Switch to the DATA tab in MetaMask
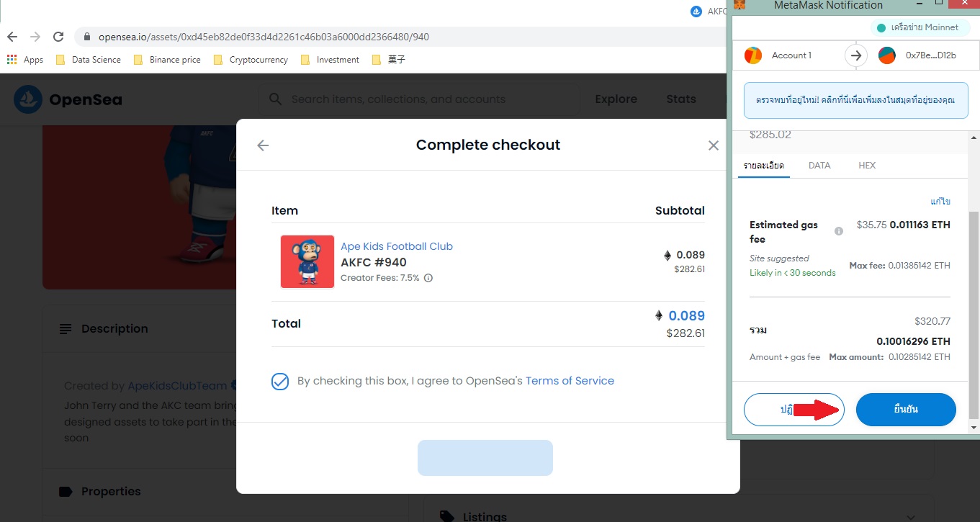This screenshot has height=522, width=980. 819,166
